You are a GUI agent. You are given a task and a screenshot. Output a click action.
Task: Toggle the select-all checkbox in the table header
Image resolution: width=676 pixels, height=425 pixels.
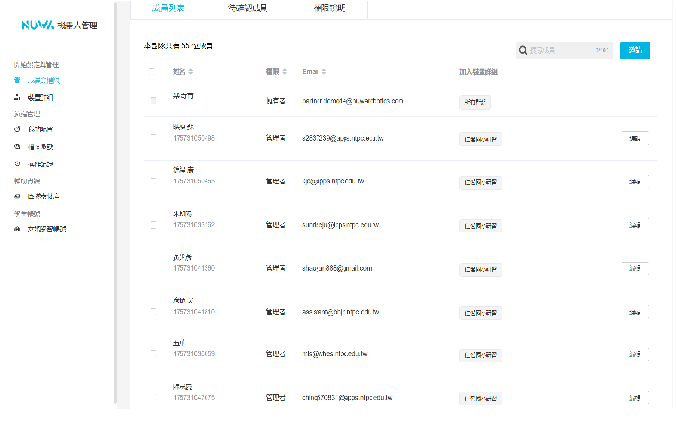click(x=152, y=71)
